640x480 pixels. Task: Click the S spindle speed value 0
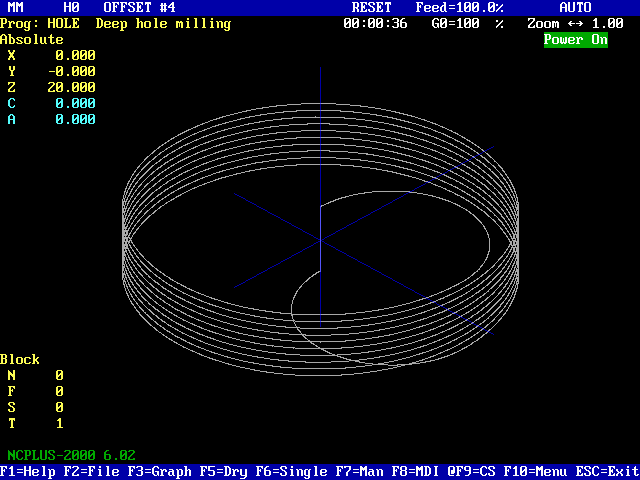click(x=60, y=408)
